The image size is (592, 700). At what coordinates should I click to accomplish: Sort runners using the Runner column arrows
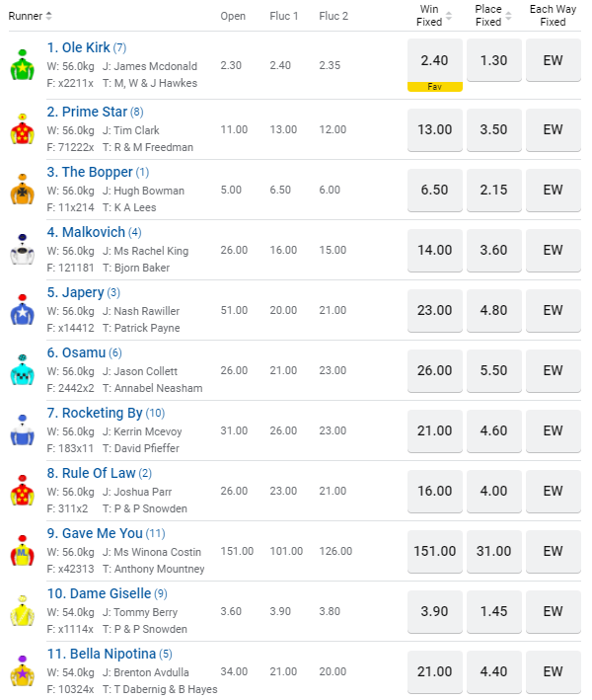tap(49, 16)
